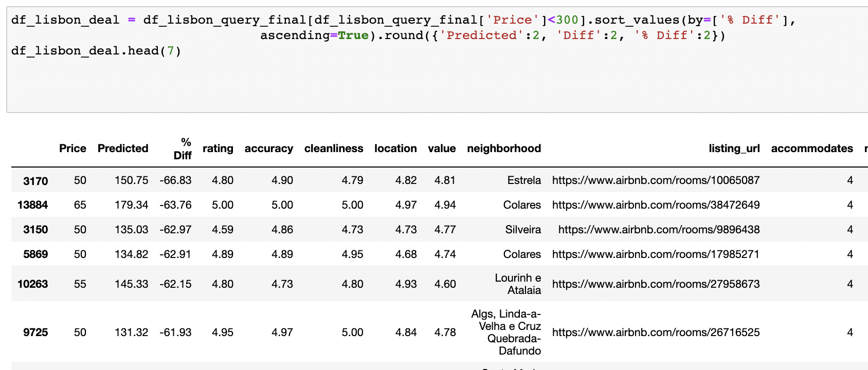This screenshot has height=370, width=868.
Task: Click predicted value 135.03
Action: (x=132, y=230)
